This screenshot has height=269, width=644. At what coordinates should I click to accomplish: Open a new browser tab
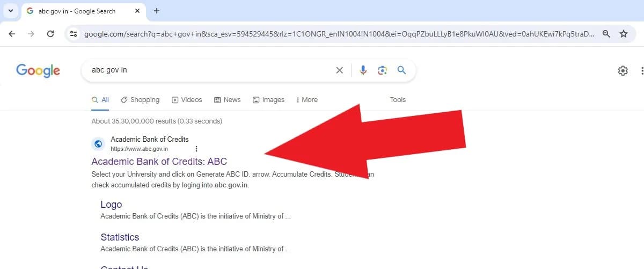coord(157,11)
